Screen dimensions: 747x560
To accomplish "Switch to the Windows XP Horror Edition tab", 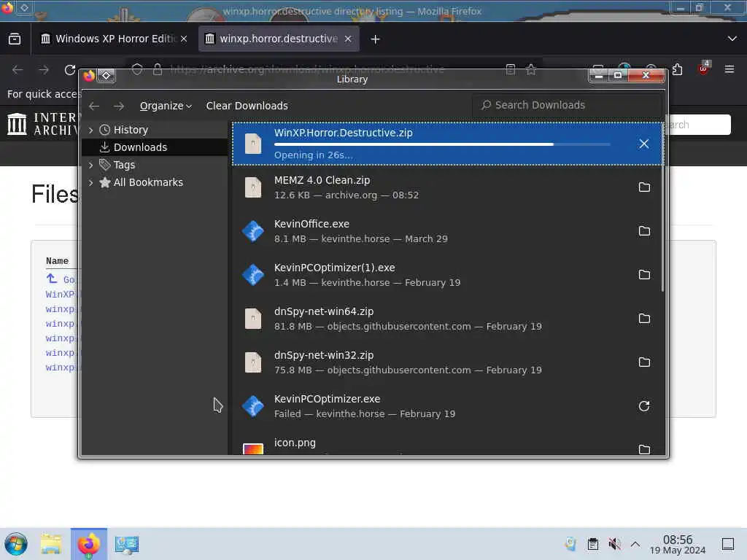I will 115,39.
